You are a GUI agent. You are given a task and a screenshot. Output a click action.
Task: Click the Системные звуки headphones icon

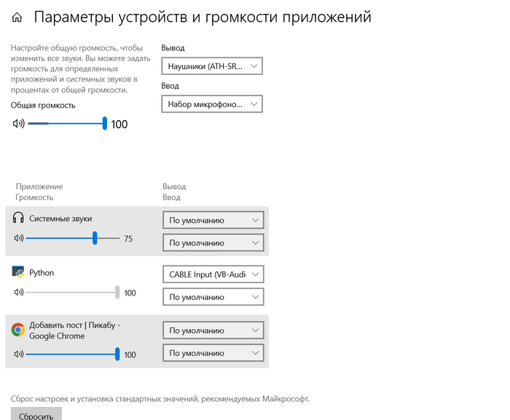[18, 218]
